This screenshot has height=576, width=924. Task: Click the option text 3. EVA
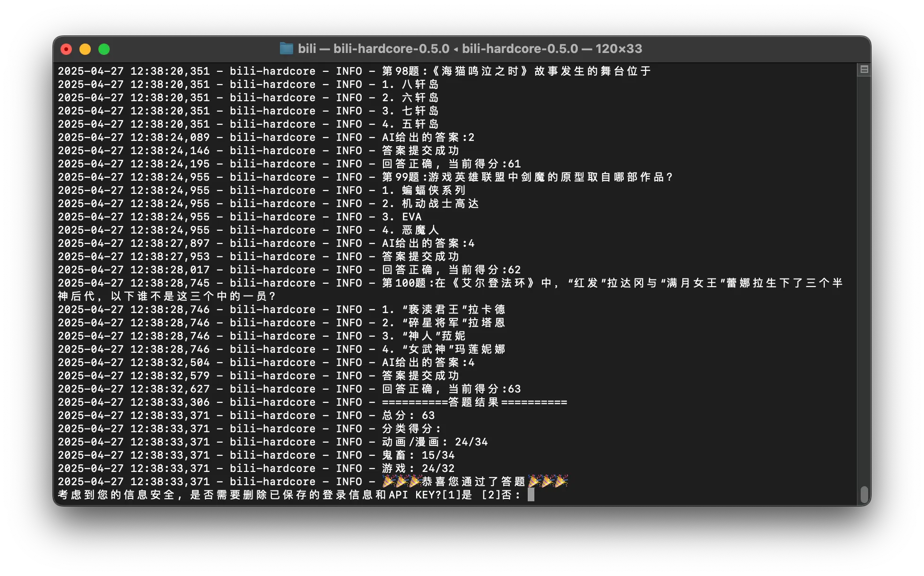[402, 217]
